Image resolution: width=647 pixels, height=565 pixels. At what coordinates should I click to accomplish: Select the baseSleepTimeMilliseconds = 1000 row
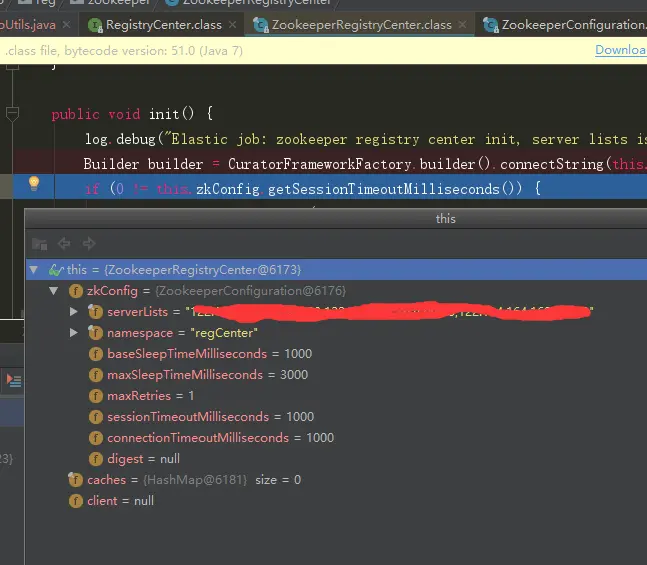tap(336, 354)
